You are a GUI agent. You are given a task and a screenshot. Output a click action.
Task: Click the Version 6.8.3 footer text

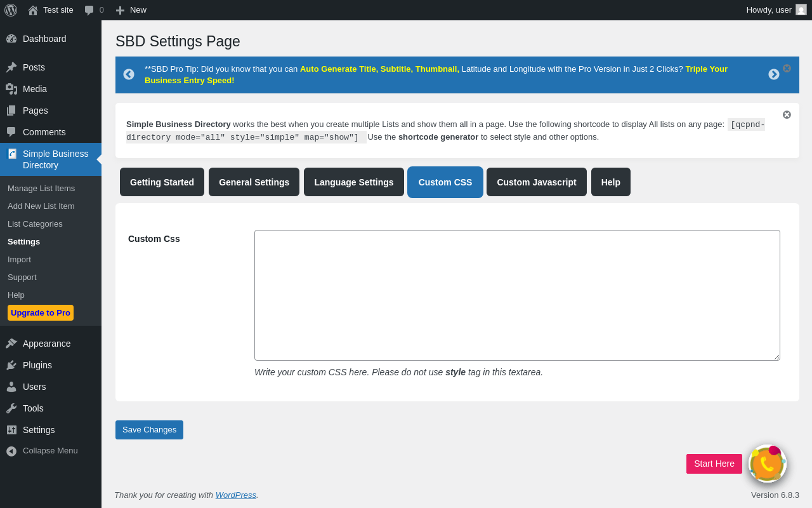pyautogui.click(x=775, y=495)
